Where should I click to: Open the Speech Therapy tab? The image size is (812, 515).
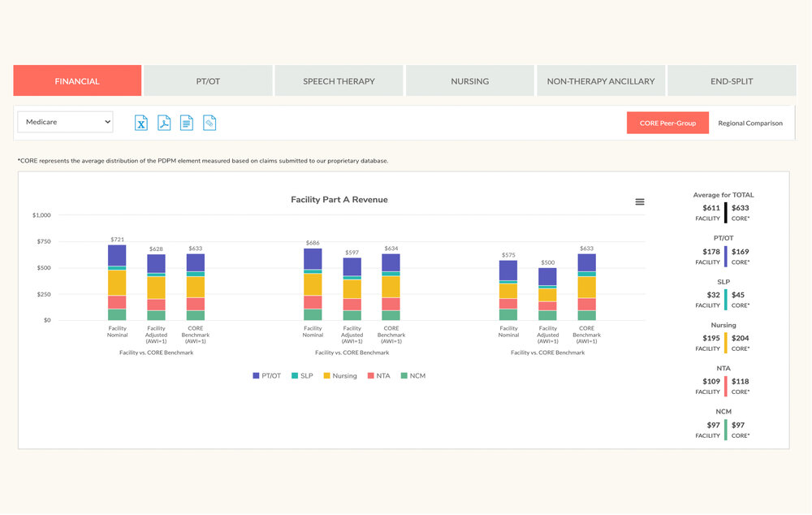click(x=339, y=81)
